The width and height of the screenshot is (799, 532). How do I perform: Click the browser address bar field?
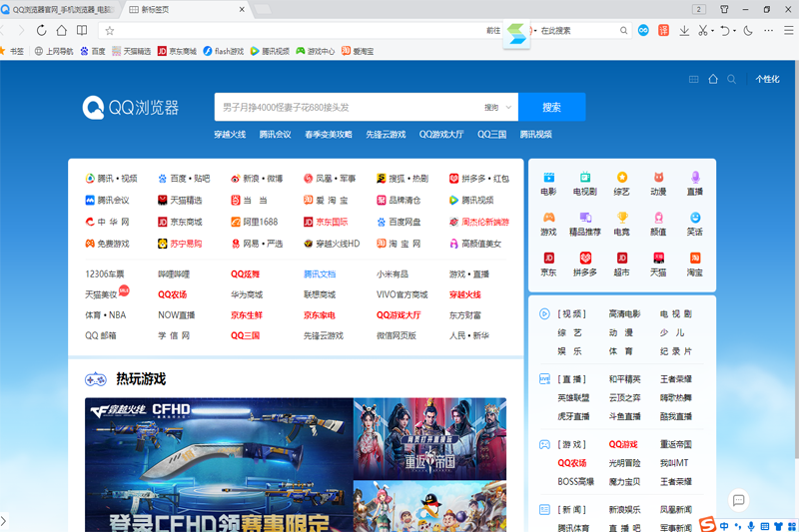(x=301, y=31)
